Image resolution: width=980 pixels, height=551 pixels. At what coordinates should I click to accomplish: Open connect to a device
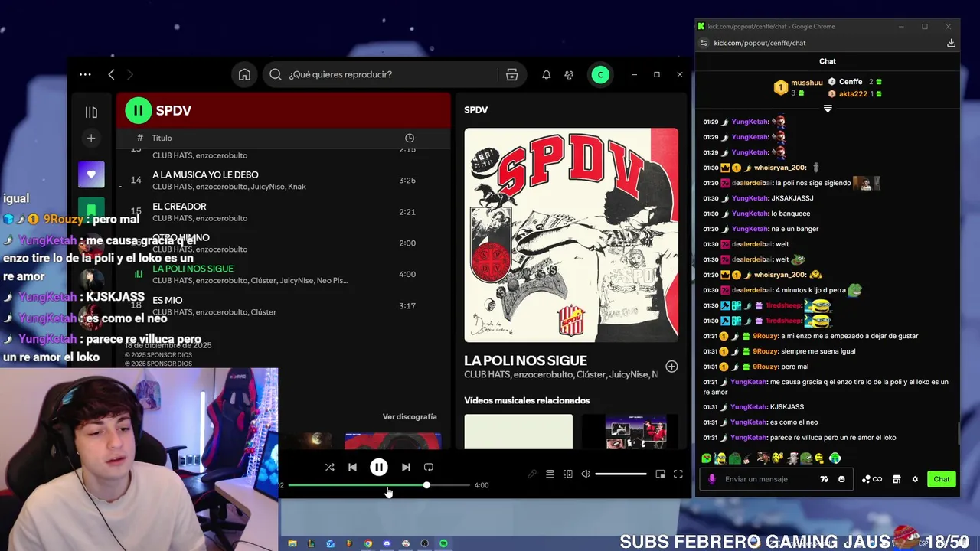(568, 474)
